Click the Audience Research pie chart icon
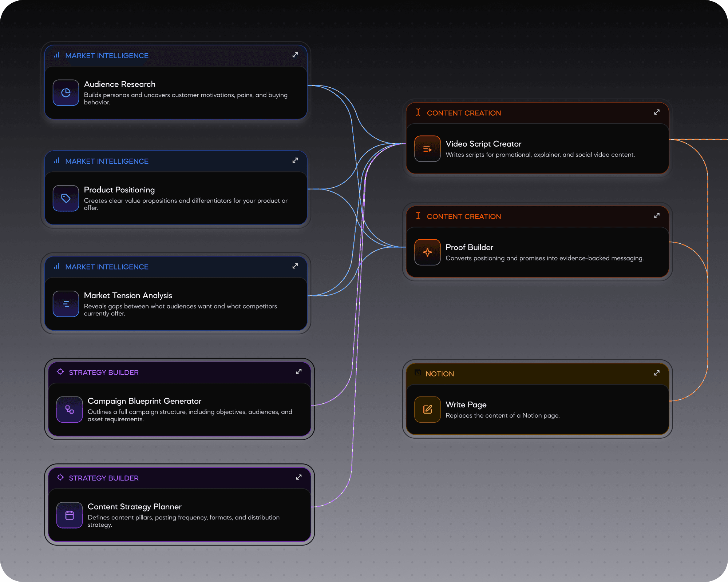The image size is (728, 582). click(x=66, y=93)
